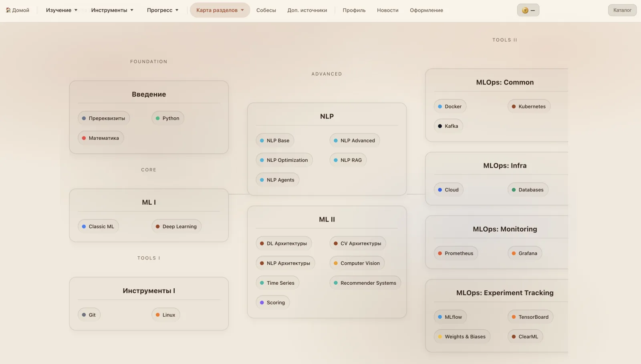Open the Каталог button

622,10
